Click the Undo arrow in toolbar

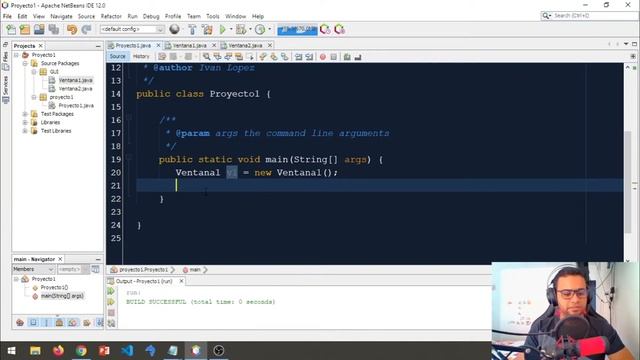pos(72,29)
